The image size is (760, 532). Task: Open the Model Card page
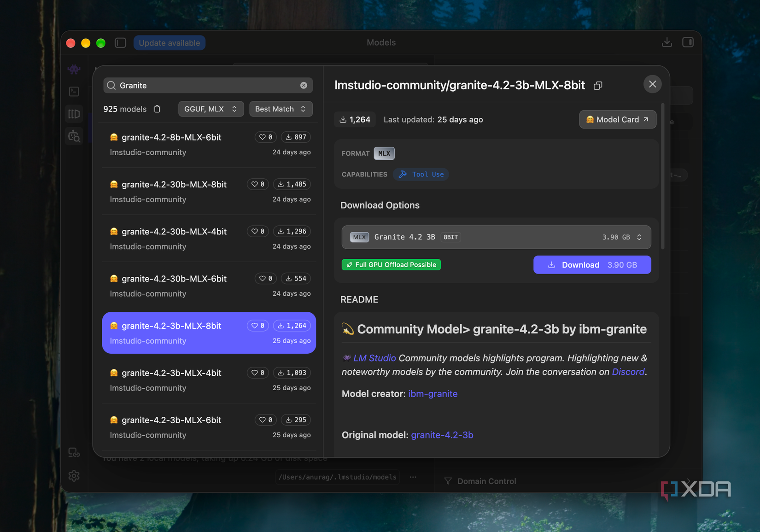(x=617, y=120)
